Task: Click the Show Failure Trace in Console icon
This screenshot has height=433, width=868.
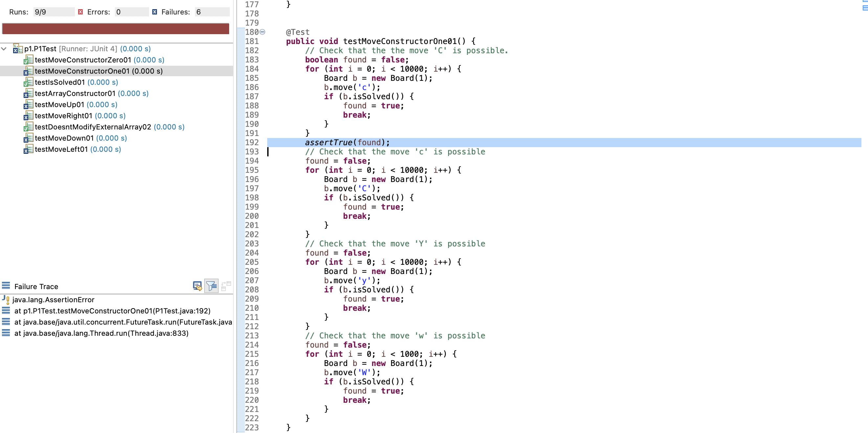Action: point(197,286)
